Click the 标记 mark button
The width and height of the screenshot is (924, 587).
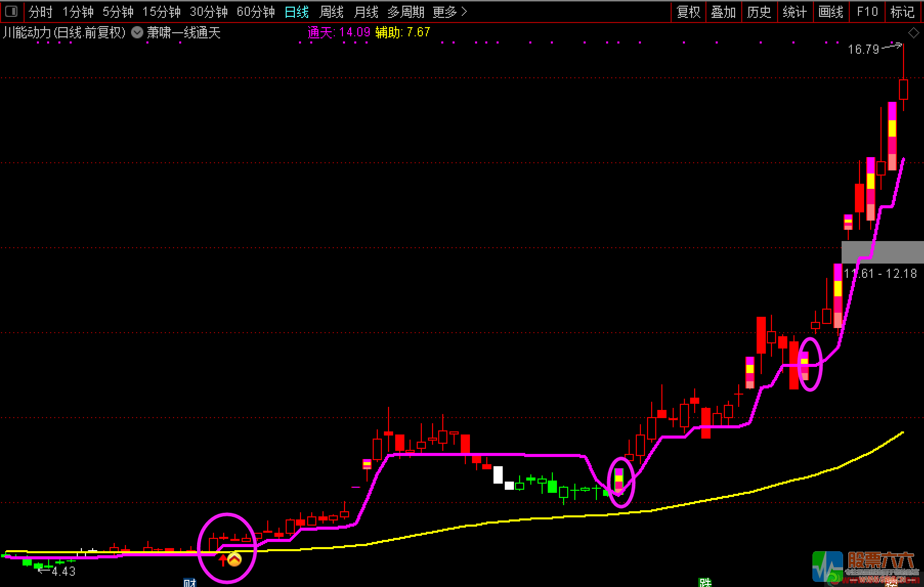point(902,12)
